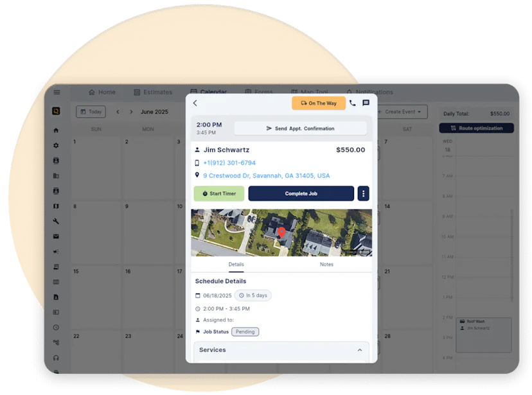Image resolution: width=532 pixels, height=395 pixels.
Task: Open the Notifications tab in top navigation
Action: [x=369, y=92]
